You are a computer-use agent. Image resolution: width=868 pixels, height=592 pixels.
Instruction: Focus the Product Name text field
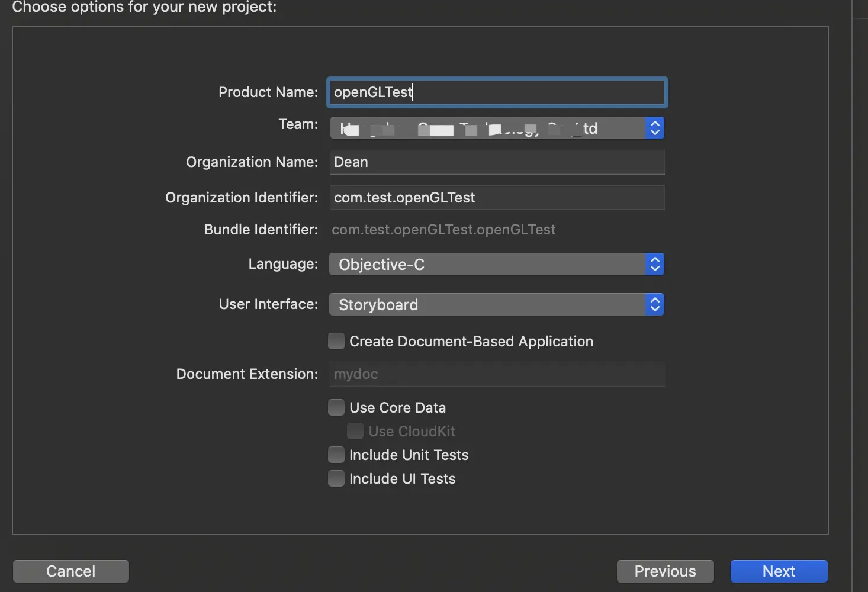click(496, 92)
